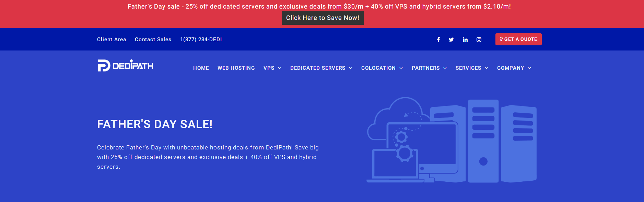Click the DediPath logo

click(125, 65)
